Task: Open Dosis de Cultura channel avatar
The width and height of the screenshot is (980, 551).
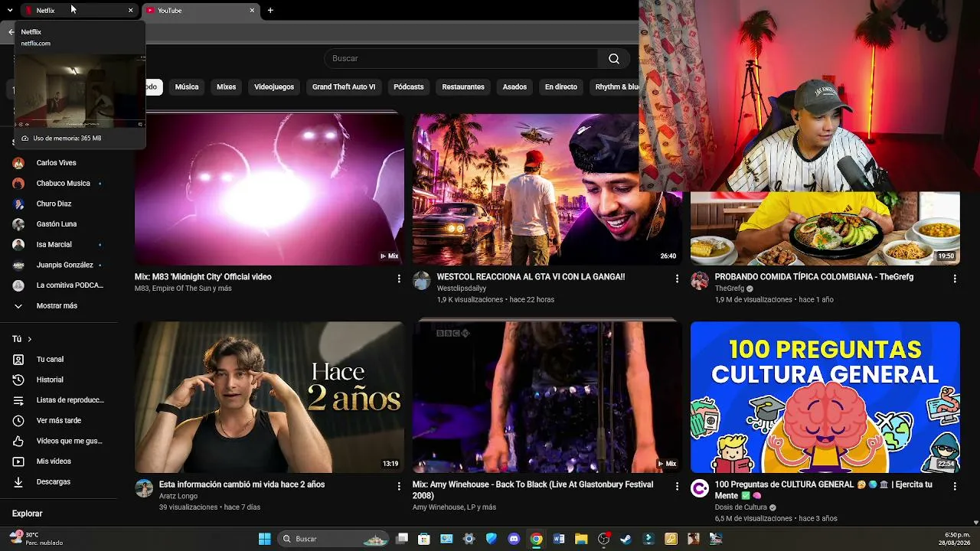Action: [700, 488]
